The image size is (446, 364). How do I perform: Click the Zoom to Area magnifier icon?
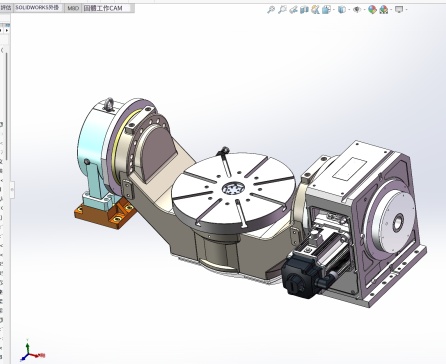click(x=282, y=10)
